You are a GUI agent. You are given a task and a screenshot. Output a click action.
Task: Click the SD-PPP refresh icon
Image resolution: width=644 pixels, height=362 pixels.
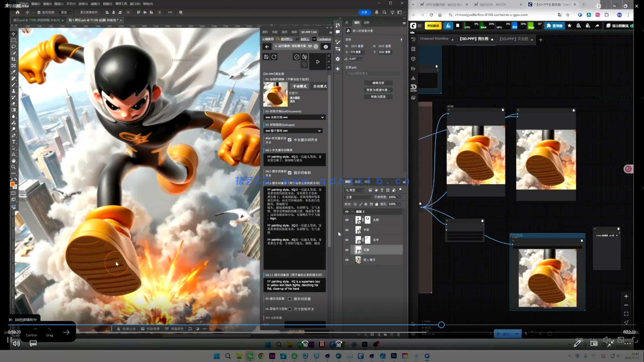[274, 57]
